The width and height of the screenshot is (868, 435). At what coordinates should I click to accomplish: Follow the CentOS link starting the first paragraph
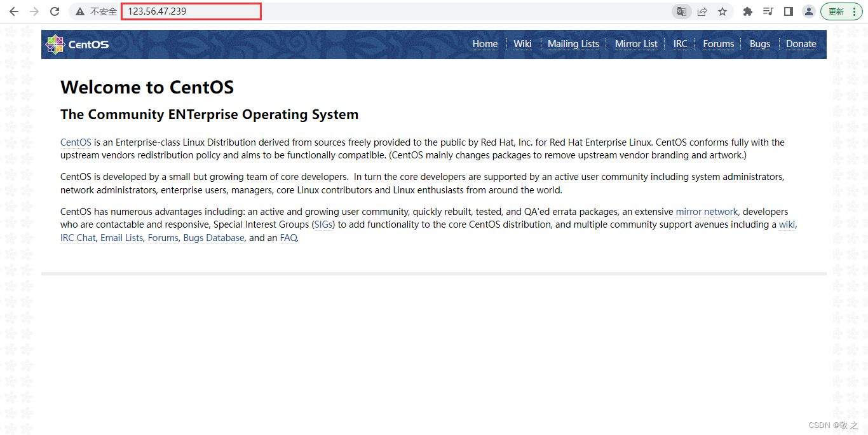coord(76,142)
